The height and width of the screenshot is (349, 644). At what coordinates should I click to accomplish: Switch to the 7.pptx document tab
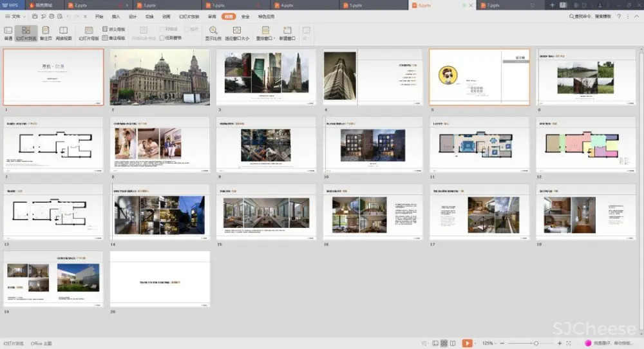pyautogui.click(x=494, y=5)
